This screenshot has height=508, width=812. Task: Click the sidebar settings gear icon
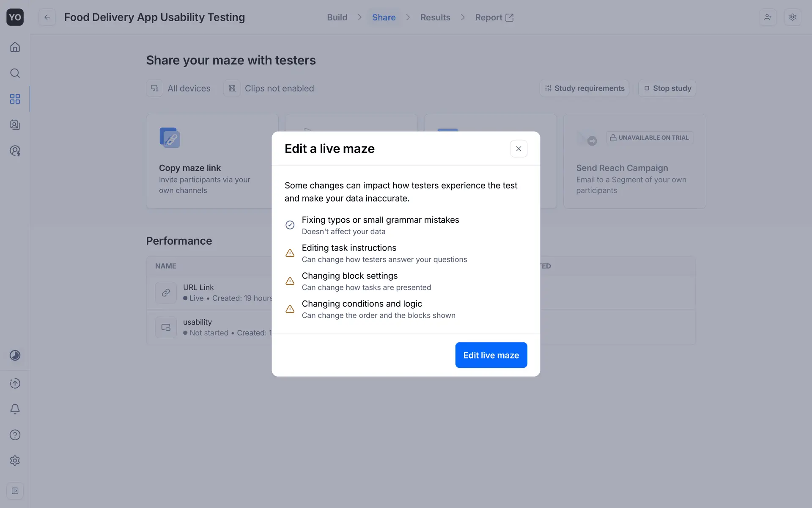point(15,461)
